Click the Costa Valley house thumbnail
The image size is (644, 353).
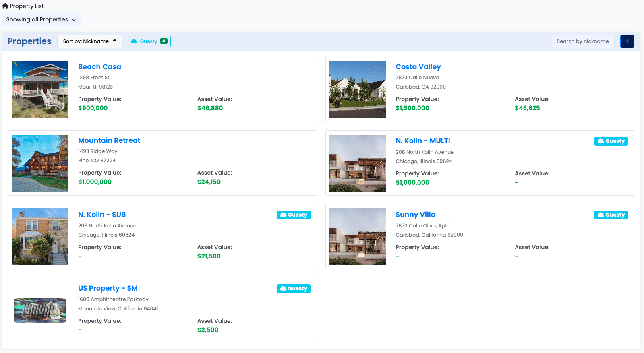coord(358,89)
